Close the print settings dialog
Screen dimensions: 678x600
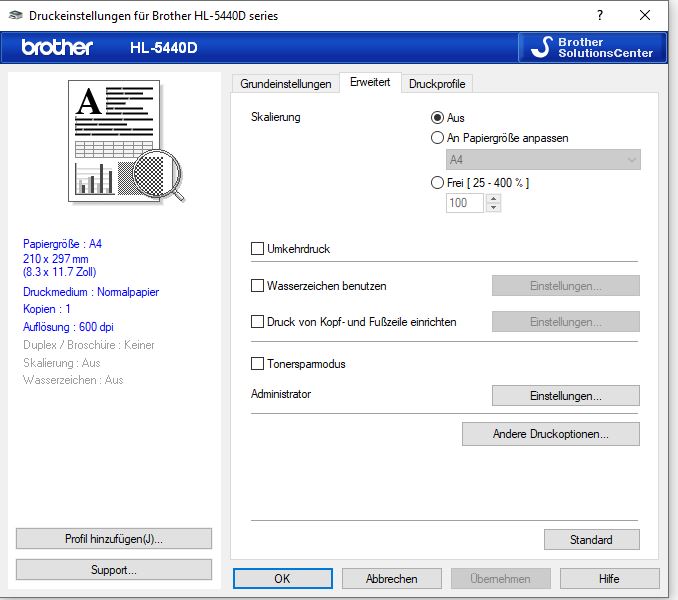coord(645,16)
